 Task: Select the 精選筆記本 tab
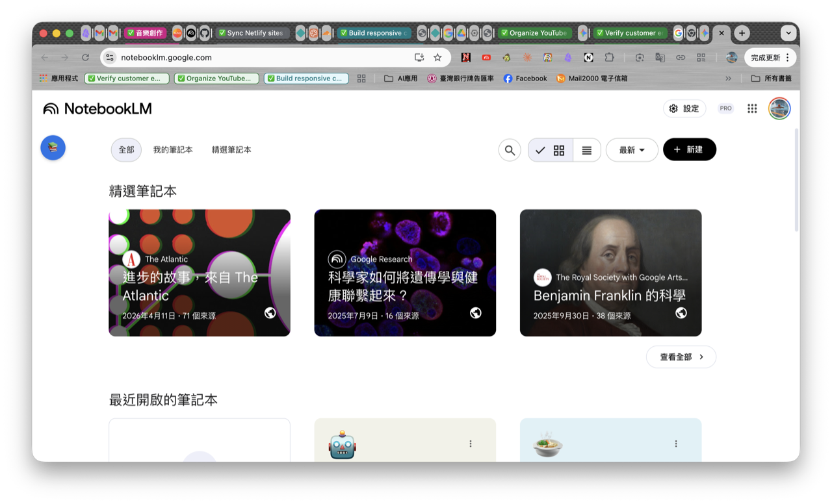(x=231, y=149)
